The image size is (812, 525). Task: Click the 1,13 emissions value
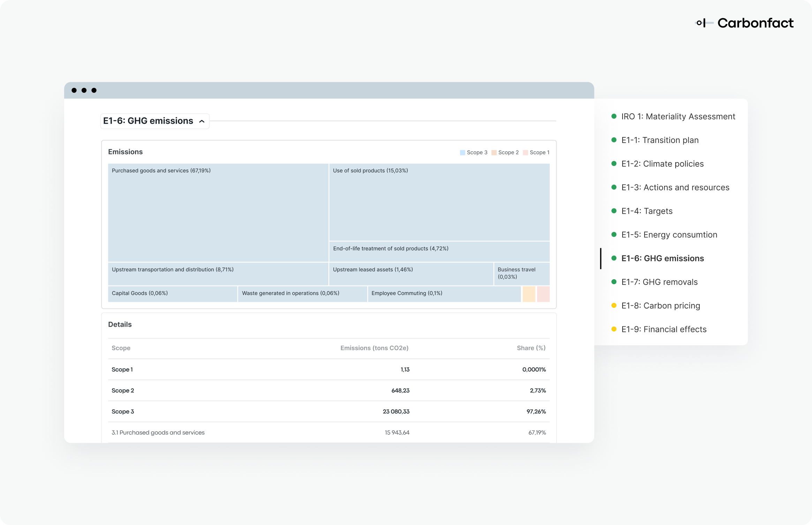(405, 370)
